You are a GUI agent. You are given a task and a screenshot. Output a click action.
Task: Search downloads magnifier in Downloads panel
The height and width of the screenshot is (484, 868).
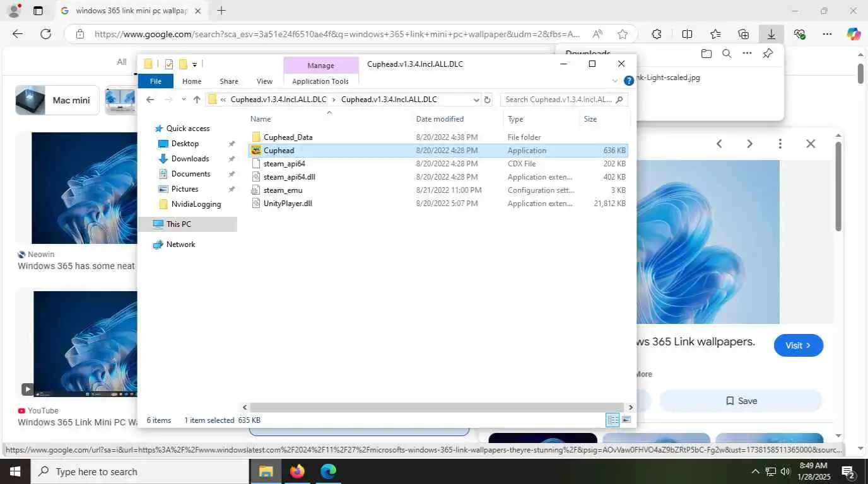pyautogui.click(x=727, y=54)
